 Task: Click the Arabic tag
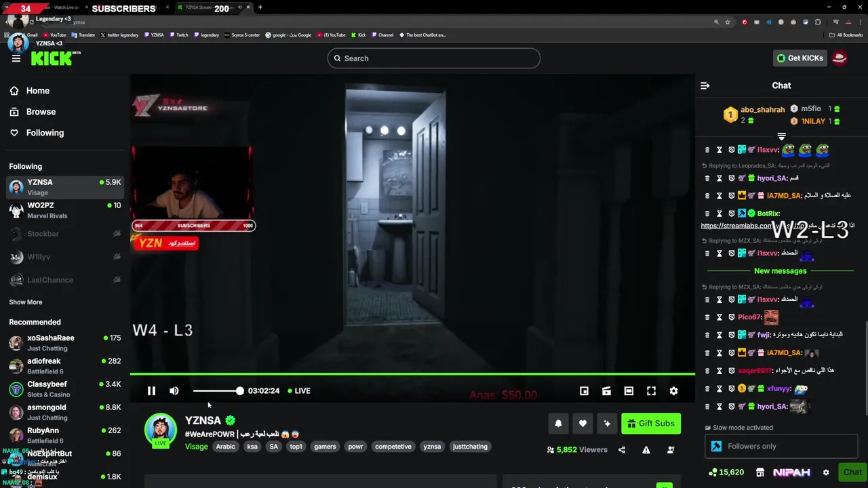click(225, 447)
